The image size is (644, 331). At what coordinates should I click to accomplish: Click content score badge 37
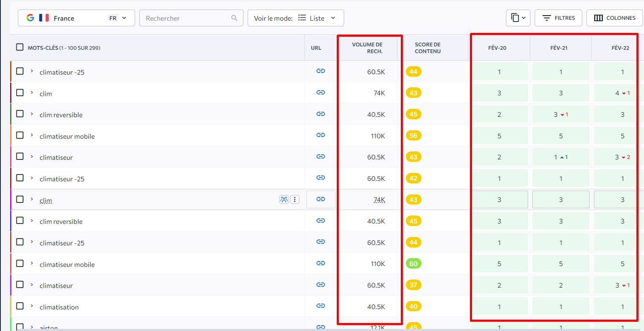point(413,285)
